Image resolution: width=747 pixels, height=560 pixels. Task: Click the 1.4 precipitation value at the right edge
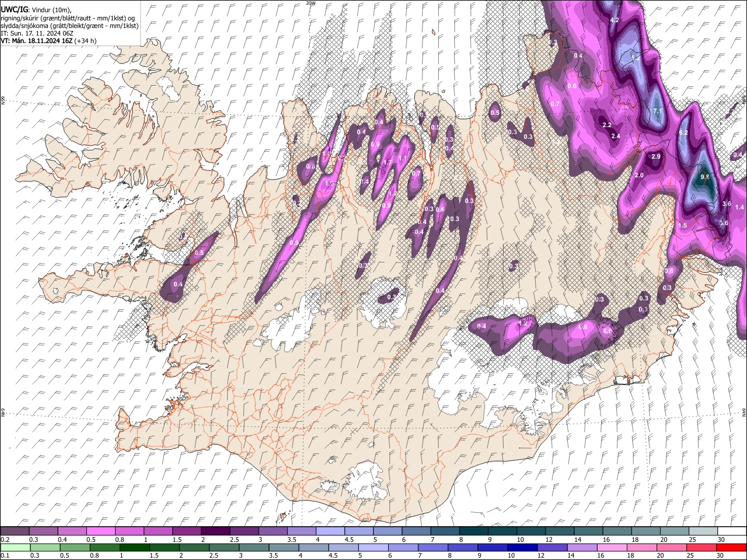pos(740,207)
